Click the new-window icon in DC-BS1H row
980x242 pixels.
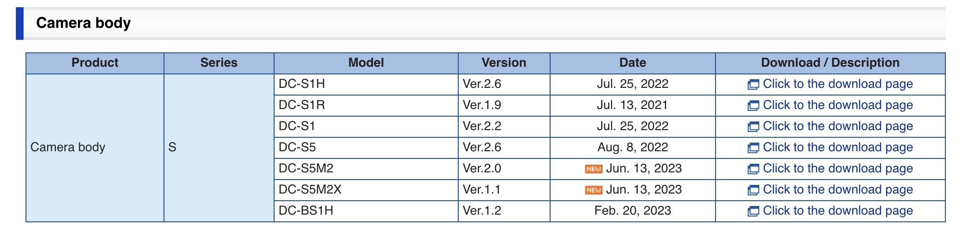tap(753, 212)
